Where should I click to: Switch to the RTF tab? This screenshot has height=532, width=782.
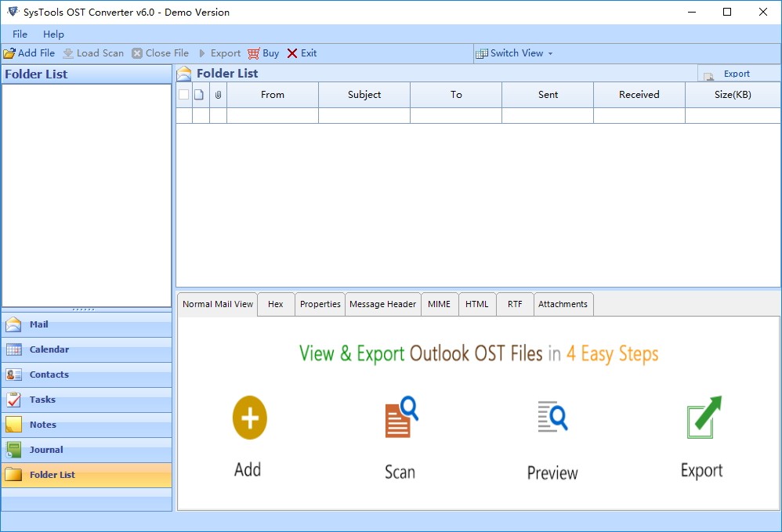click(515, 304)
